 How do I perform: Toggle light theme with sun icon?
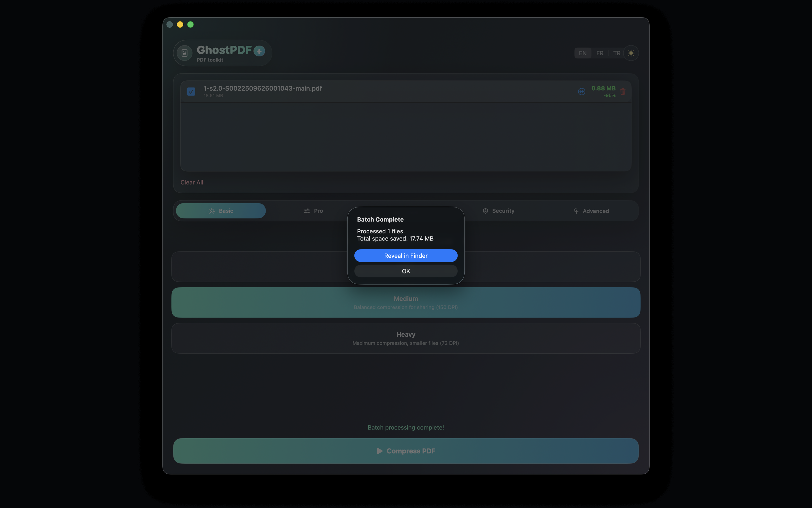coord(631,53)
